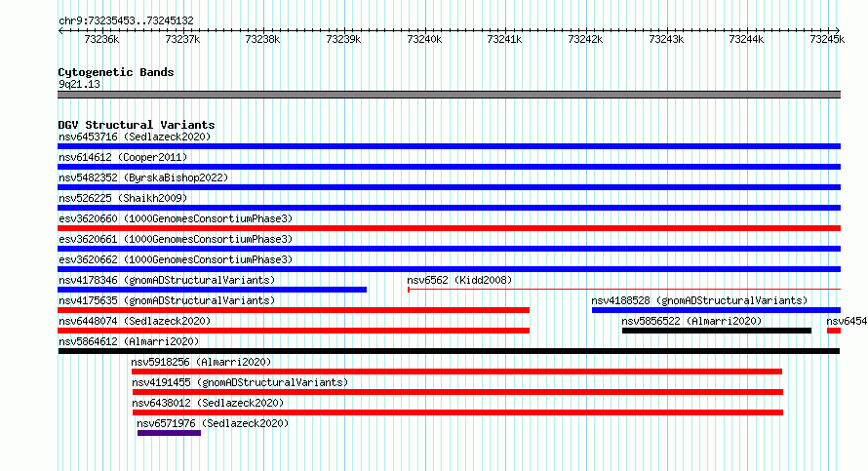This screenshot has width=868, height=471.
Task: Open nsv5864612 (Almarri2020) label
Action: (x=129, y=341)
